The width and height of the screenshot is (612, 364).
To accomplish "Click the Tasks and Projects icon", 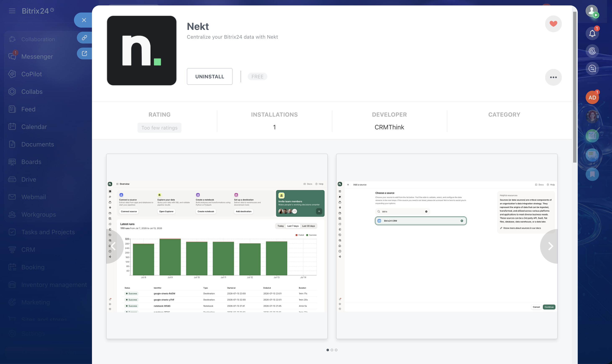I will (x=12, y=232).
